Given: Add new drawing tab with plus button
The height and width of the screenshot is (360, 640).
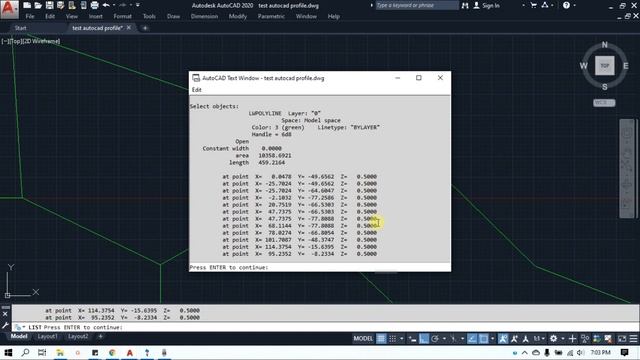Looking at the screenshot, I should point(145,28).
